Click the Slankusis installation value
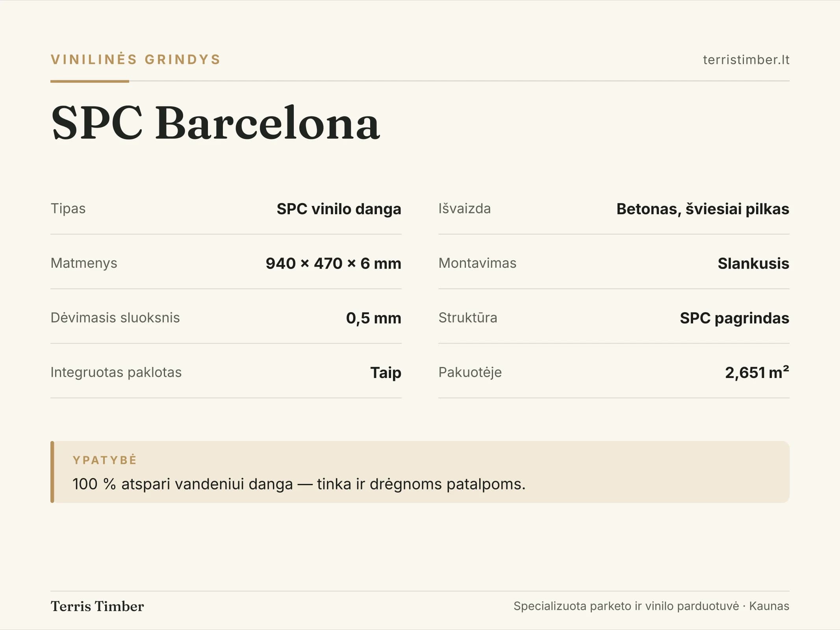Image resolution: width=840 pixels, height=630 pixels. click(x=753, y=263)
